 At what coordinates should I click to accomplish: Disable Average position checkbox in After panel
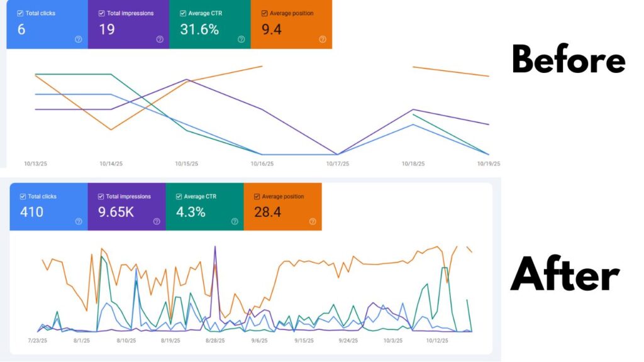pyautogui.click(x=257, y=197)
